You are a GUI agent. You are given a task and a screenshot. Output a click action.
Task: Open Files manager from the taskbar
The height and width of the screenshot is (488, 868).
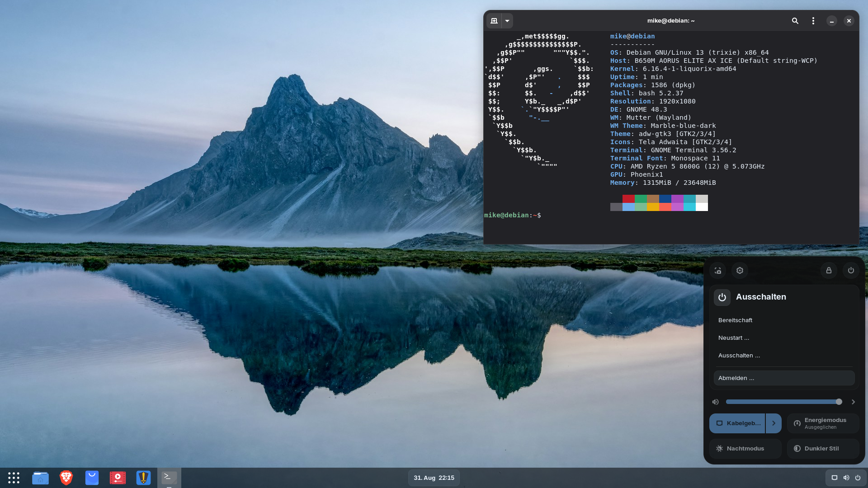(40, 478)
